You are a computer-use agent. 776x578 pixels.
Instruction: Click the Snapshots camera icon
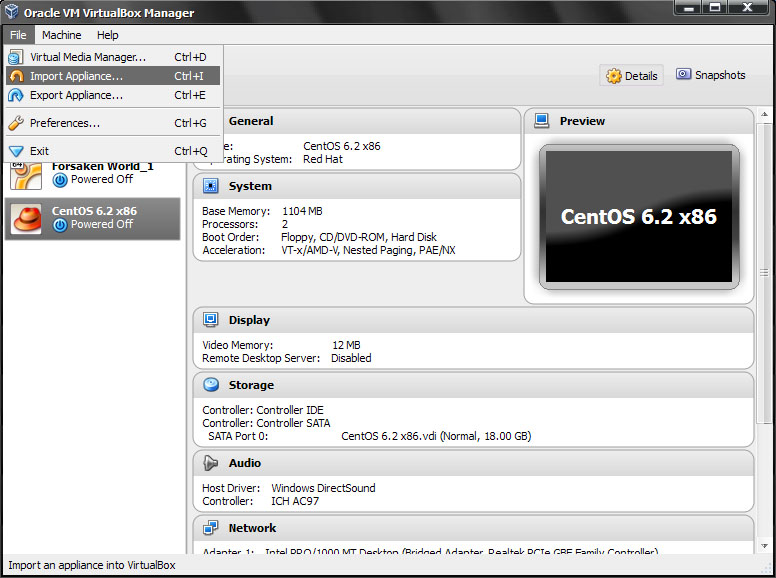point(683,74)
